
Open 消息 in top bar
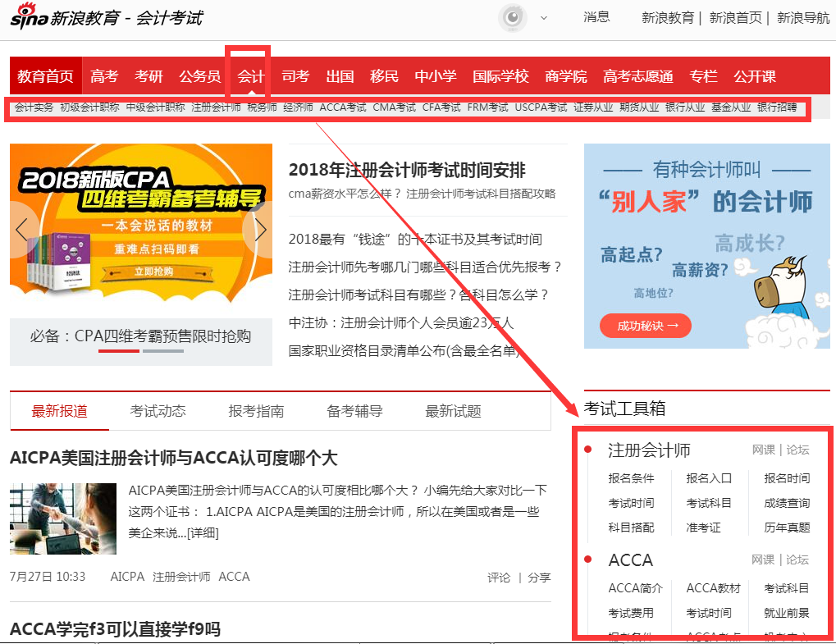(596, 17)
